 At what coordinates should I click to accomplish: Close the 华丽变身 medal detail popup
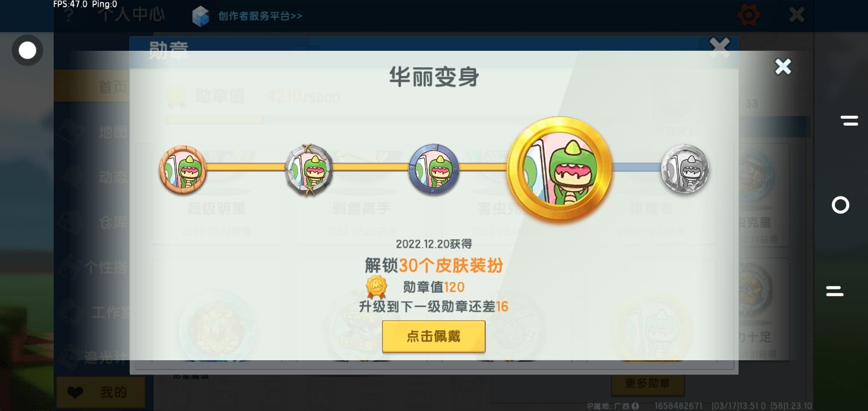pyautogui.click(x=783, y=67)
